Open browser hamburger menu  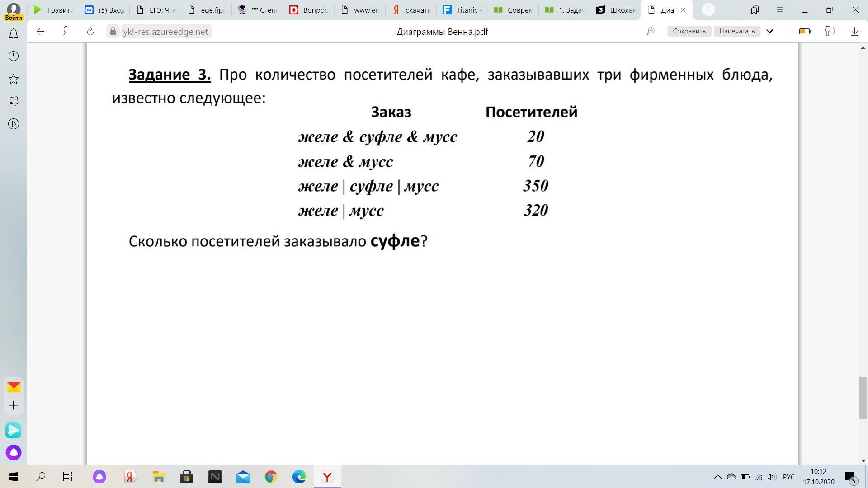click(779, 10)
